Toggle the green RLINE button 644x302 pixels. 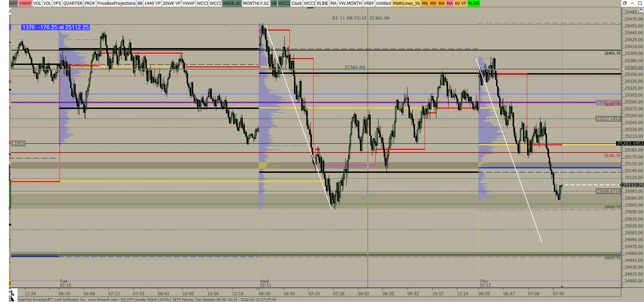(473, 3)
